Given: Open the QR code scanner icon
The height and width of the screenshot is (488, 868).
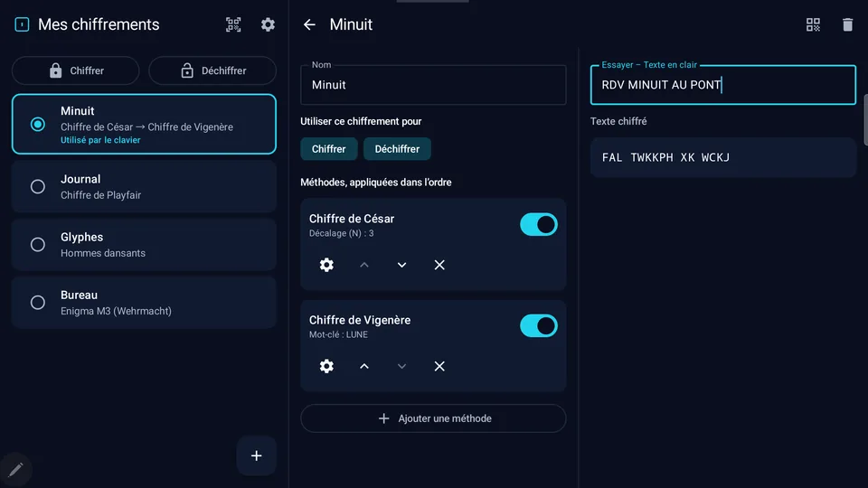Looking at the screenshot, I should tap(233, 24).
